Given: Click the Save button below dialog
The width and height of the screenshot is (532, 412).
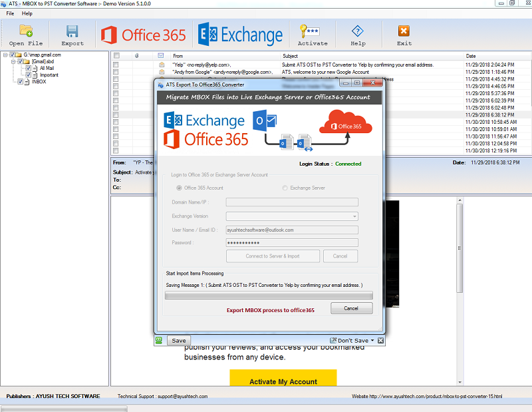Looking at the screenshot, I should point(178,340).
